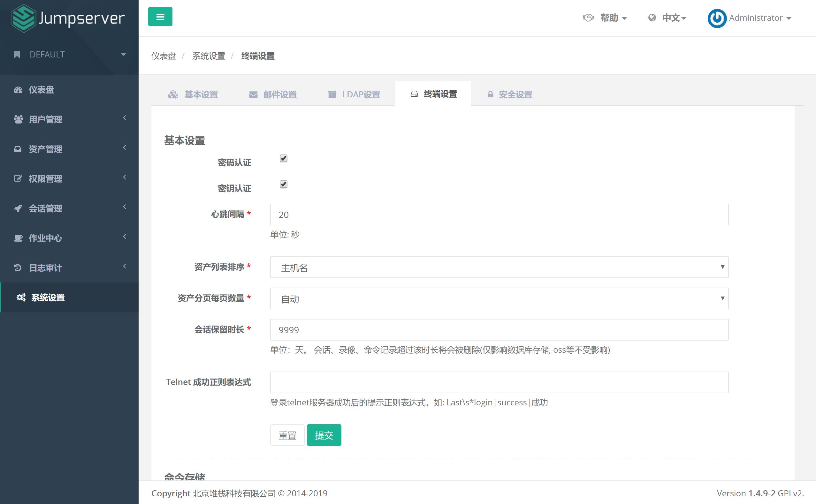Switch to the 邮件设置 tab
The height and width of the screenshot is (504, 816).
(273, 94)
